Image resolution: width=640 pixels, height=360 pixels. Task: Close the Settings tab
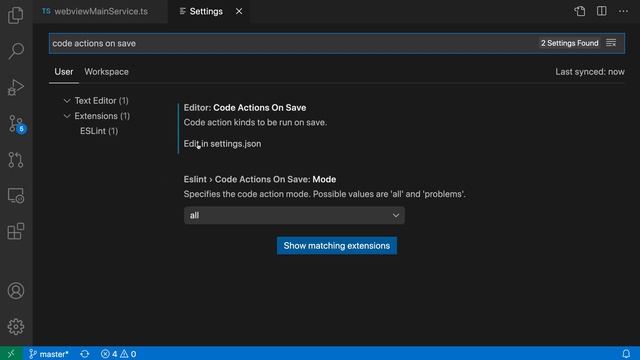point(239,11)
